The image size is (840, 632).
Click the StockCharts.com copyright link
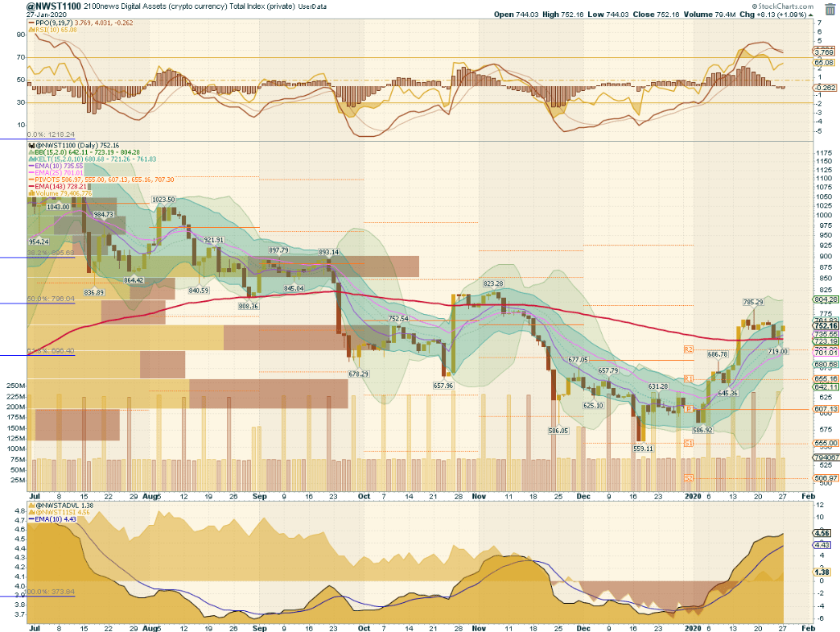pyautogui.click(x=784, y=5)
